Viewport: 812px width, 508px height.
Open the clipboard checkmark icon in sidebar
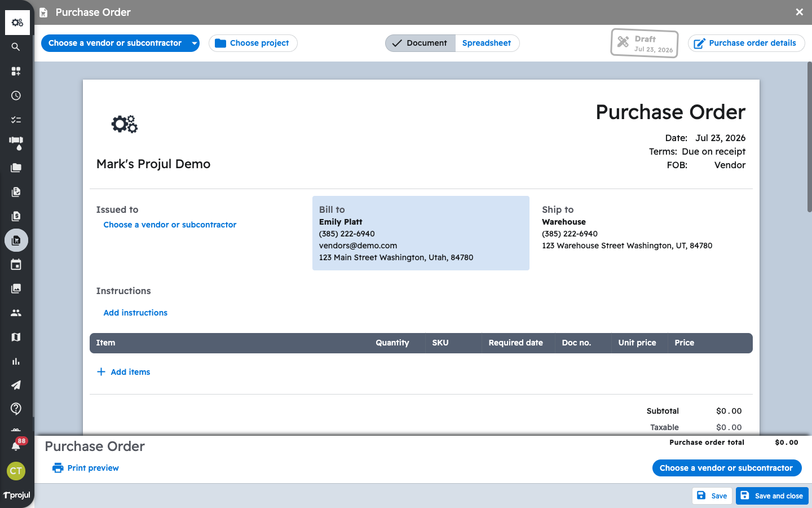pyautogui.click(x=16, y=192)
